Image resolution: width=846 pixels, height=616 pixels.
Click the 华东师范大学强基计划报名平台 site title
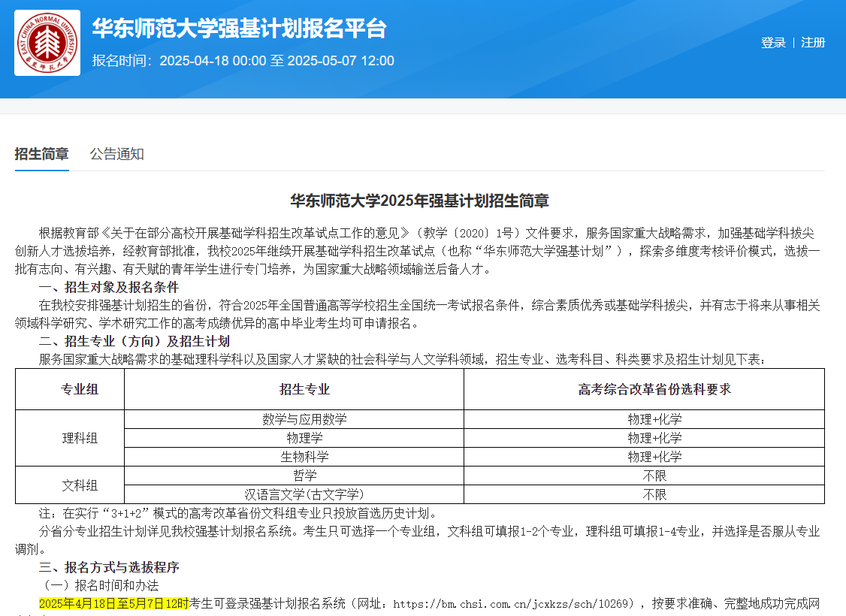240,29
